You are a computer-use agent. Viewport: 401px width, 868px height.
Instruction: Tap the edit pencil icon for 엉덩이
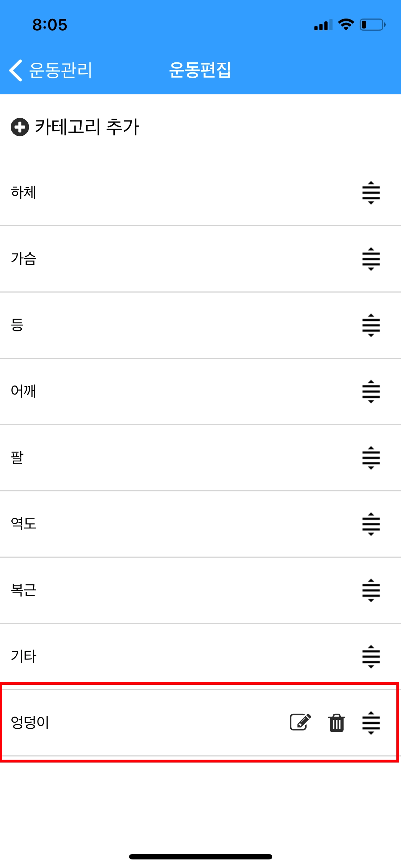(300, 722)
